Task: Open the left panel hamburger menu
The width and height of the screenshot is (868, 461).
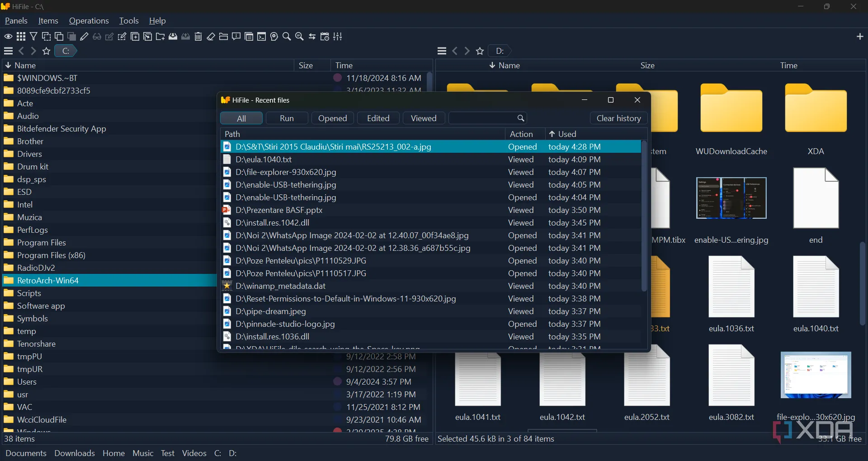Action: click(x=8, y=51)
